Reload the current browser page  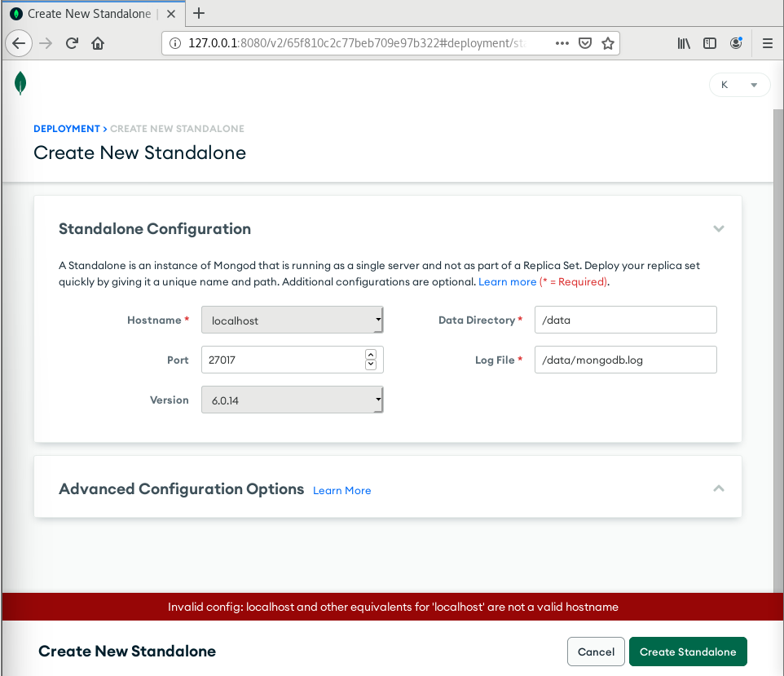click(72, 43)
